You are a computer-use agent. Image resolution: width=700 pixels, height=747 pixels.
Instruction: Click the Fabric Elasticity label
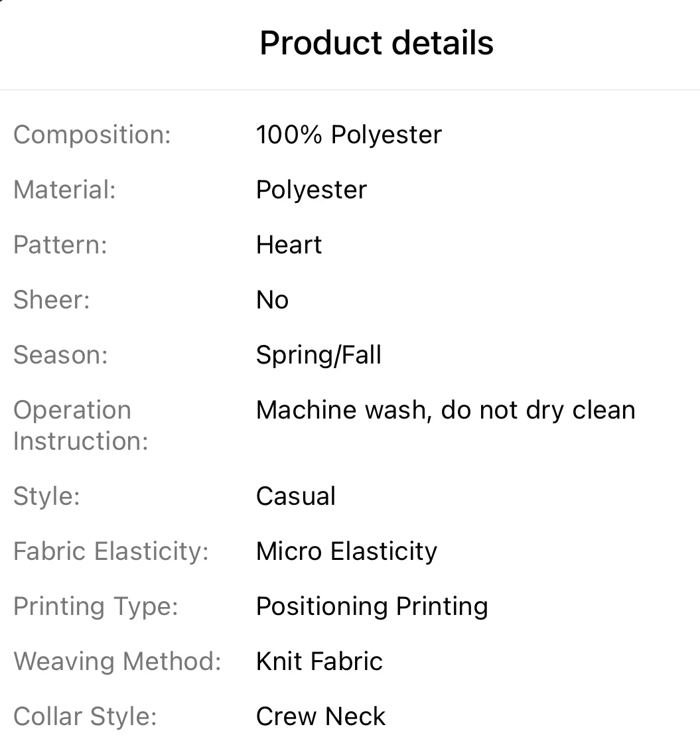[111, 551]
